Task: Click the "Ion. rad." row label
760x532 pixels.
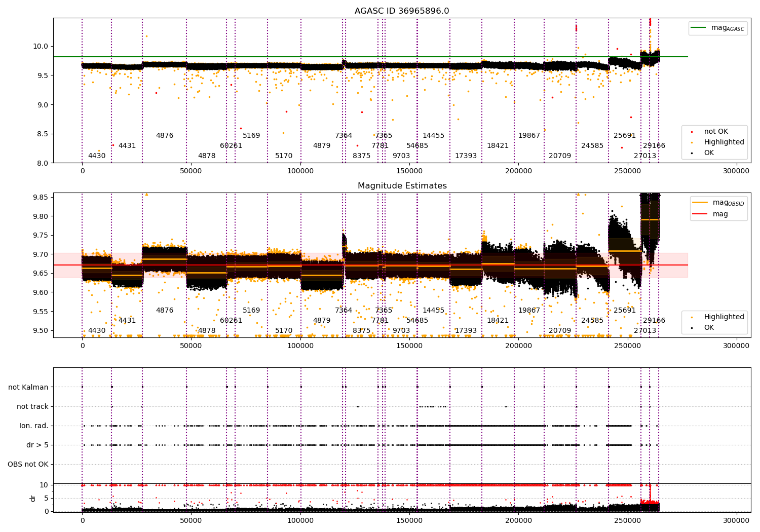Action: (x=34, y=426)
